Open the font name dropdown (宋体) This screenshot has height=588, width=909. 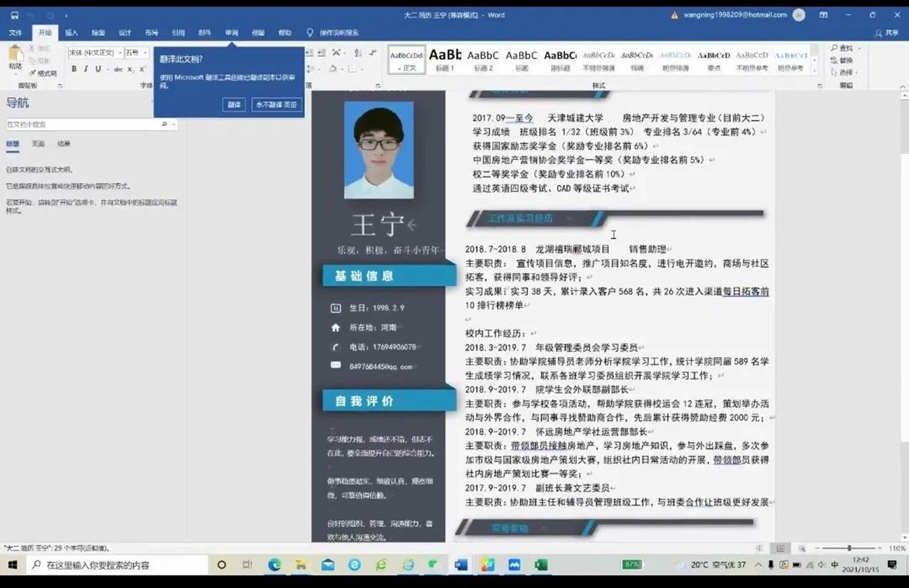pyautogui.click(x=120, y=52)
